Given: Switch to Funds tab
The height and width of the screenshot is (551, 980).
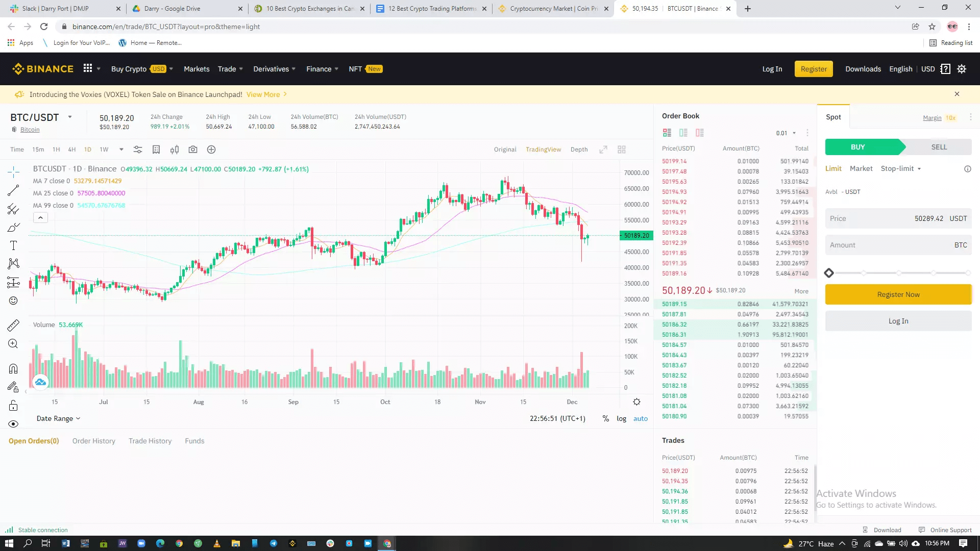Looking at the screenshot, I should coord(194,441).
